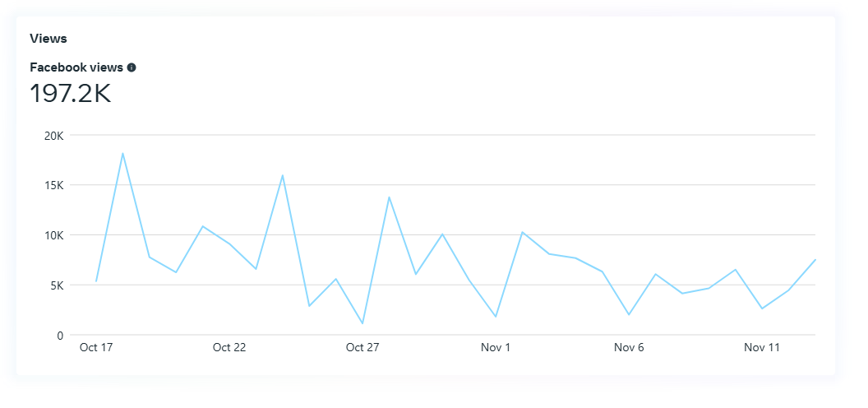Click the Oct 17 date label
Image resolution: width=868 pixels, height=408 pixels.
coord(96,348)
